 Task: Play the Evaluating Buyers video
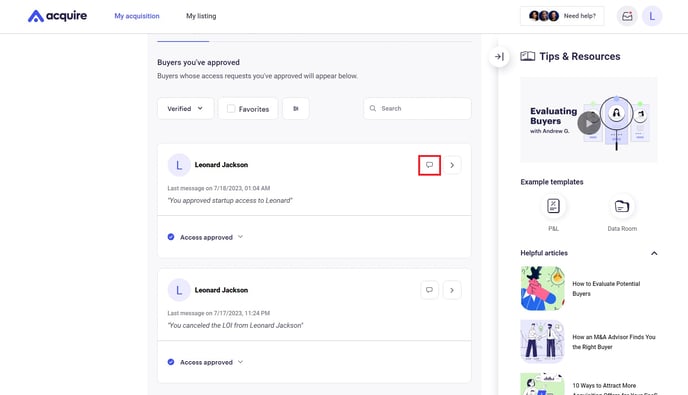pos(588,123)
